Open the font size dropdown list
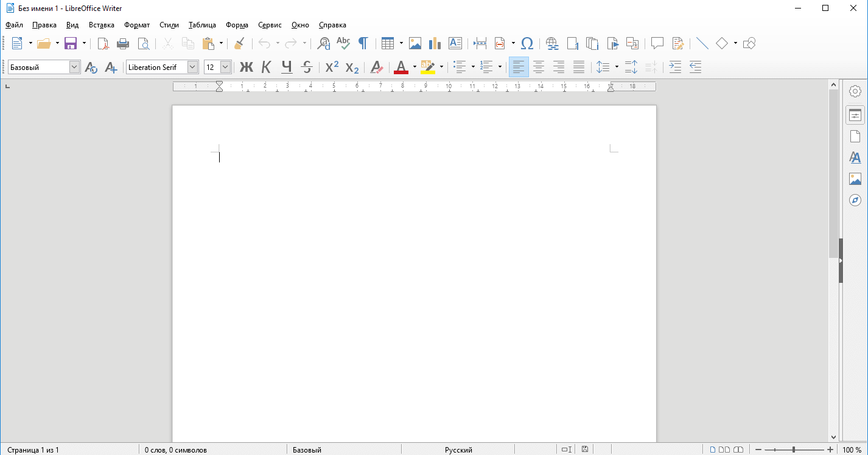 click(x=225, y=67)
